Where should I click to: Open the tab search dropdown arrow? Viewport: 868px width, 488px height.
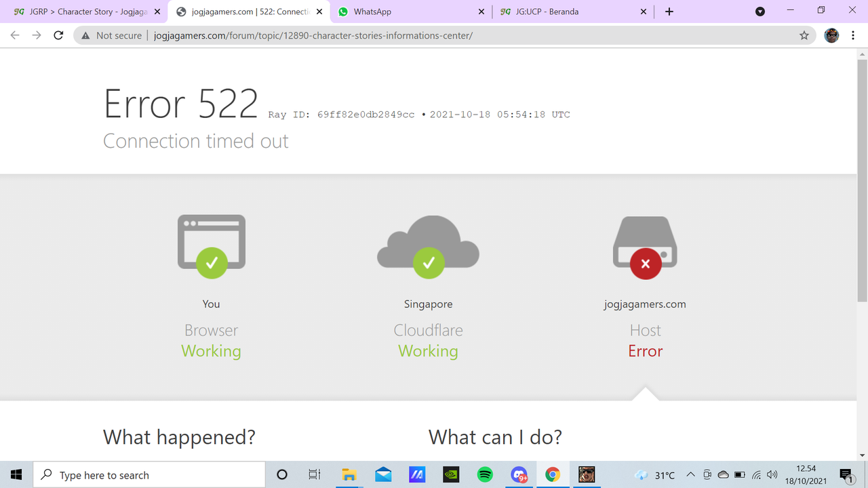tap(760, 12)
